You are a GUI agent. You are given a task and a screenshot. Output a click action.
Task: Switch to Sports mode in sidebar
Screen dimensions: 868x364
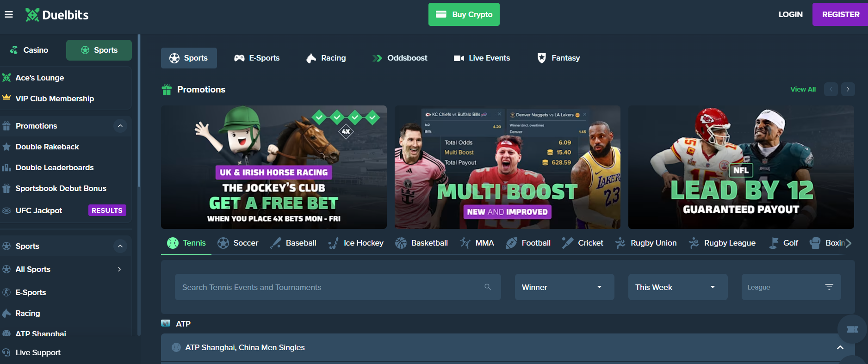(99, 50)
